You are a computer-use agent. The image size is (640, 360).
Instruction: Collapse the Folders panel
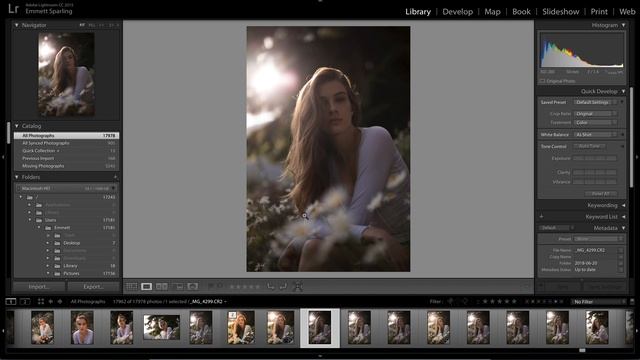click(x=17, y=177)
